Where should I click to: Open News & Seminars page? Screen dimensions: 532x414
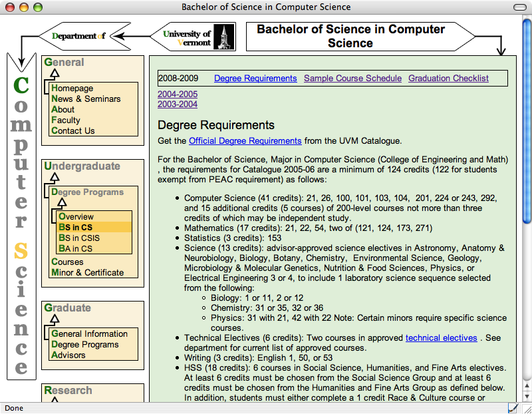(86, 99)
